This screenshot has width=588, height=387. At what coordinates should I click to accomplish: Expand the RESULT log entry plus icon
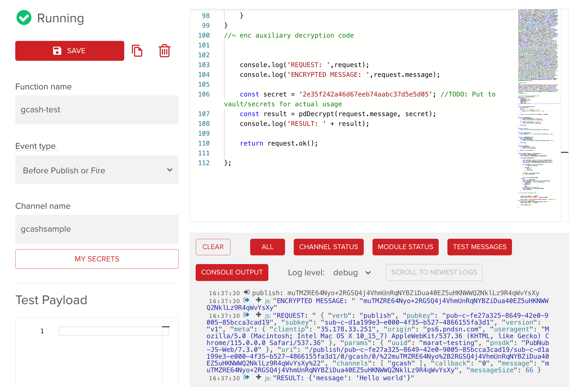click(259, 377)
